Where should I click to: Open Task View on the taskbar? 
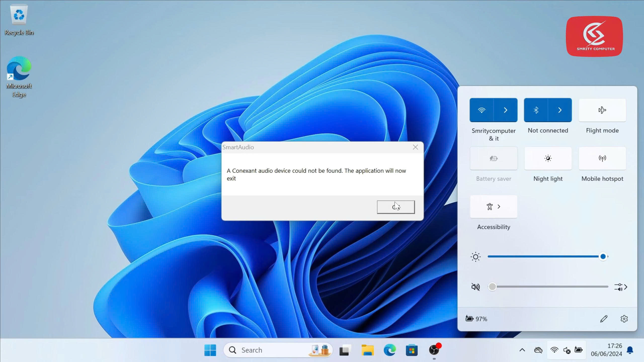click(345, 350)
